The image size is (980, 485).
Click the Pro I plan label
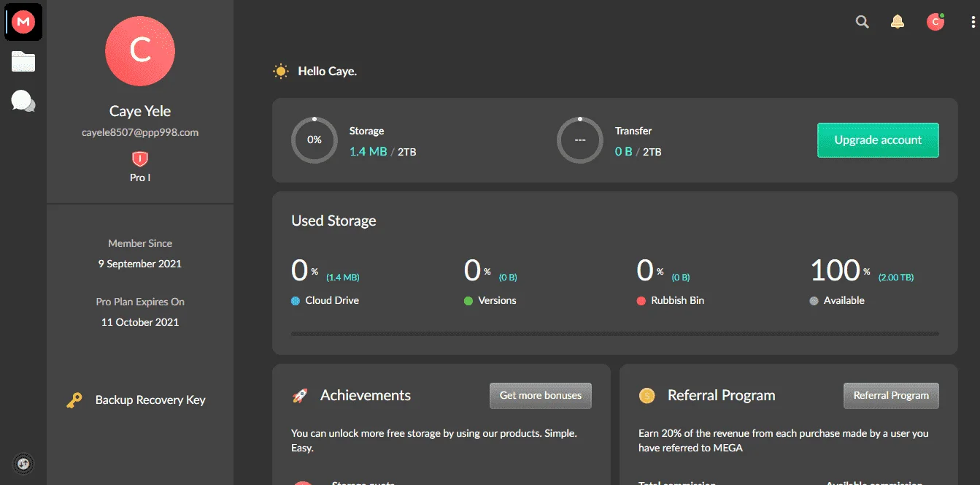(140, 177)
